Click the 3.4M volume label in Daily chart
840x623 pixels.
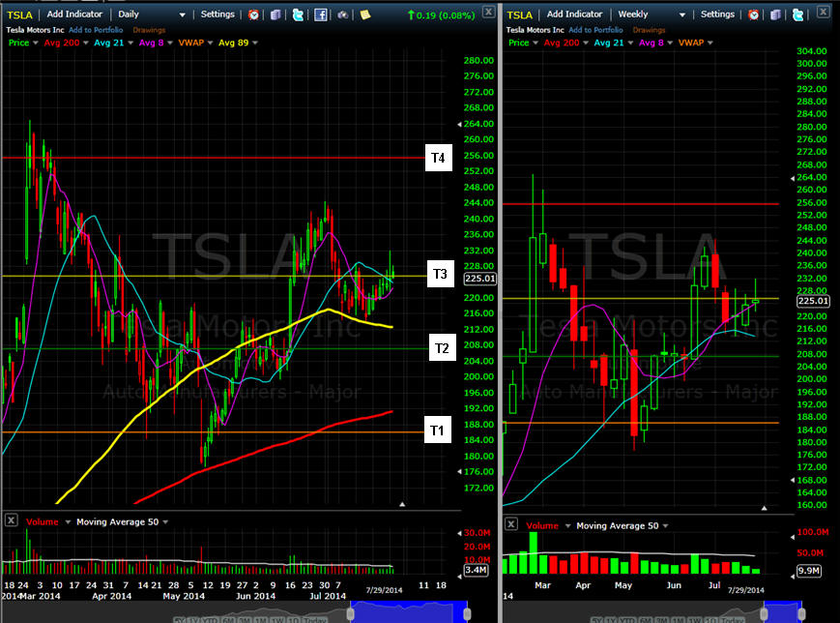pyautogui.click(x=476, y=570)
